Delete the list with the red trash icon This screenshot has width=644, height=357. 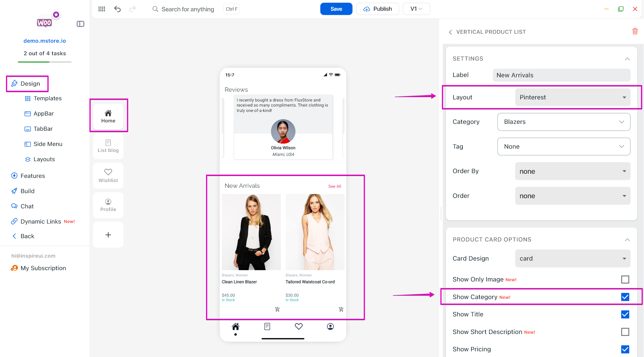pos(635,31)
